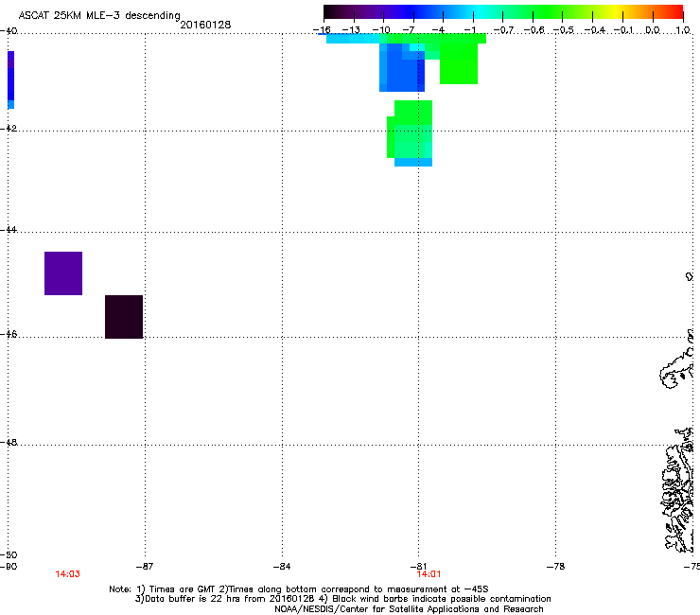The image size is (700, 615).
Task: Click the '-16' color bar label
Action: pyautogui.click(x=322, y=30)
